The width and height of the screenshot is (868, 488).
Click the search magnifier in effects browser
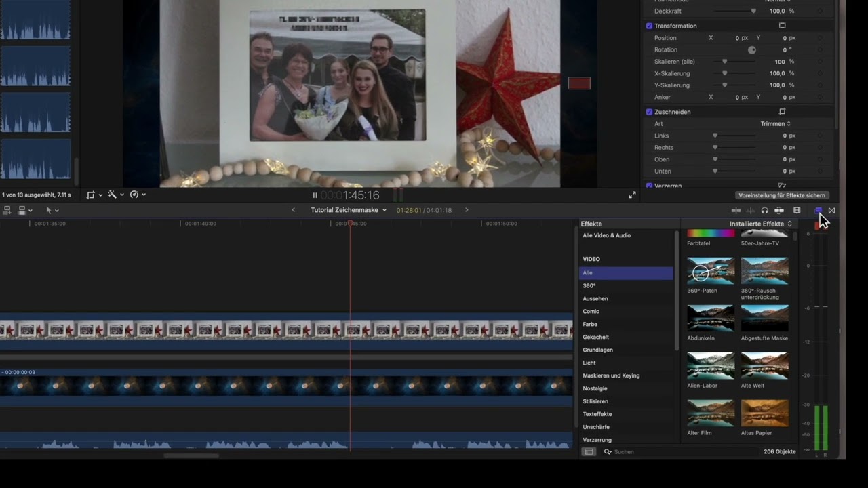click(608, 451)
